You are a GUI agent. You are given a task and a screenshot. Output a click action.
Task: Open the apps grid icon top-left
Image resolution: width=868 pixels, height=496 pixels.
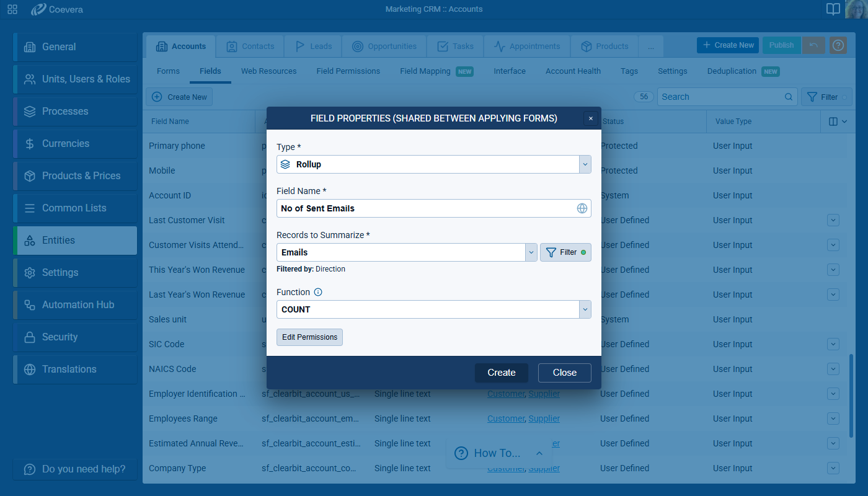pos(12,9)
